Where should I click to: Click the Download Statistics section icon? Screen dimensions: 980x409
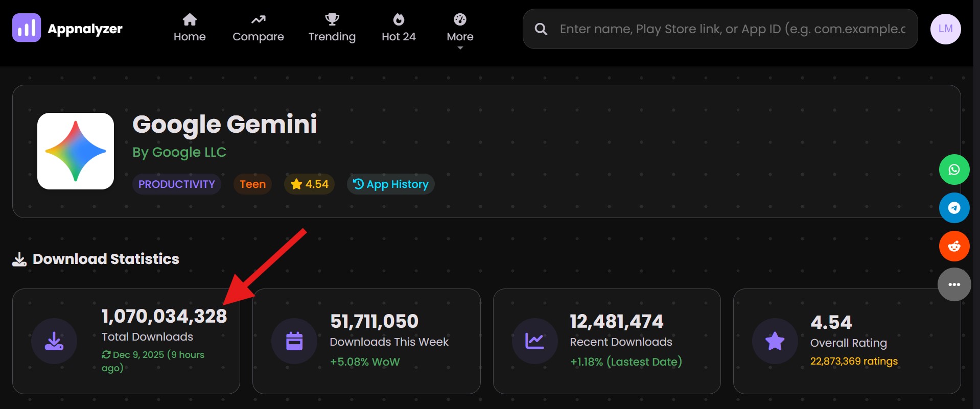pos(19,259)
